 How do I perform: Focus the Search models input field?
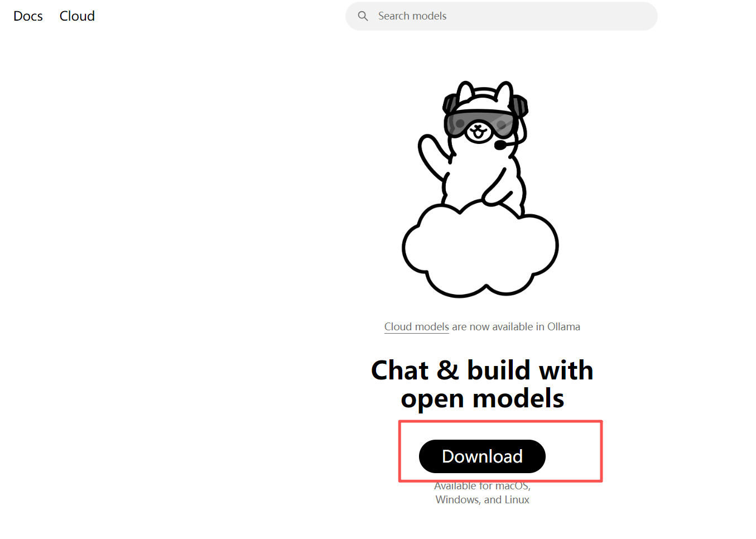[x=501, y=16]
